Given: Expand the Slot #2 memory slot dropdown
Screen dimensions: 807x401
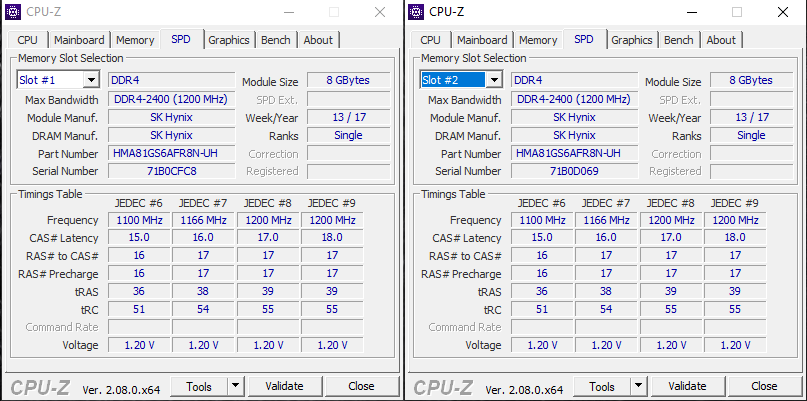Looking at the screenshot, I should [495, 80].
